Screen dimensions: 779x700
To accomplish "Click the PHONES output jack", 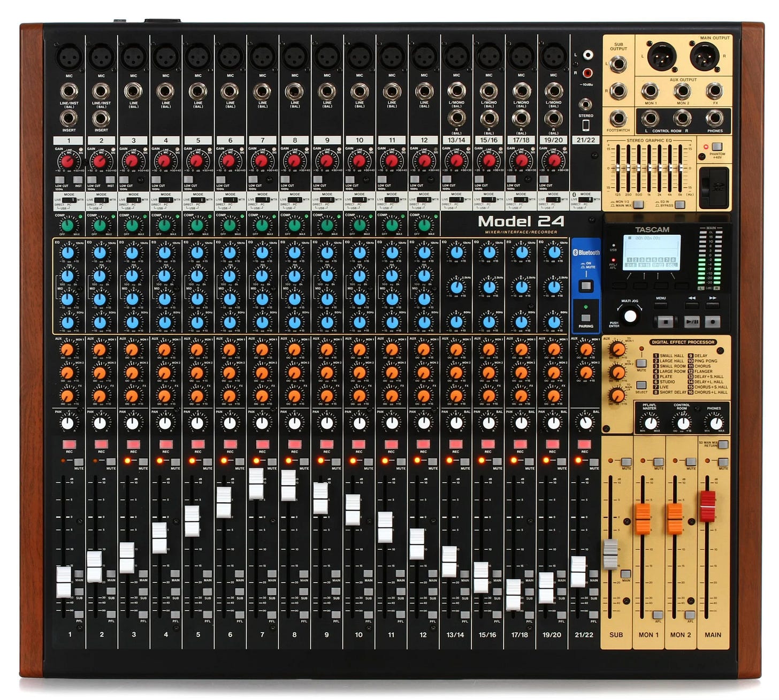I will point(714,118).
